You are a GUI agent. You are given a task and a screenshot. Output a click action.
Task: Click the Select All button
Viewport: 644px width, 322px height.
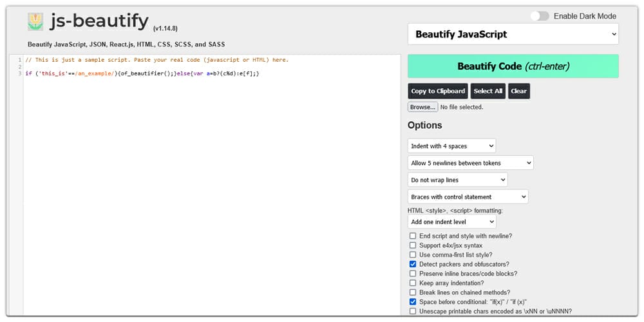click(x=488, y=91)
